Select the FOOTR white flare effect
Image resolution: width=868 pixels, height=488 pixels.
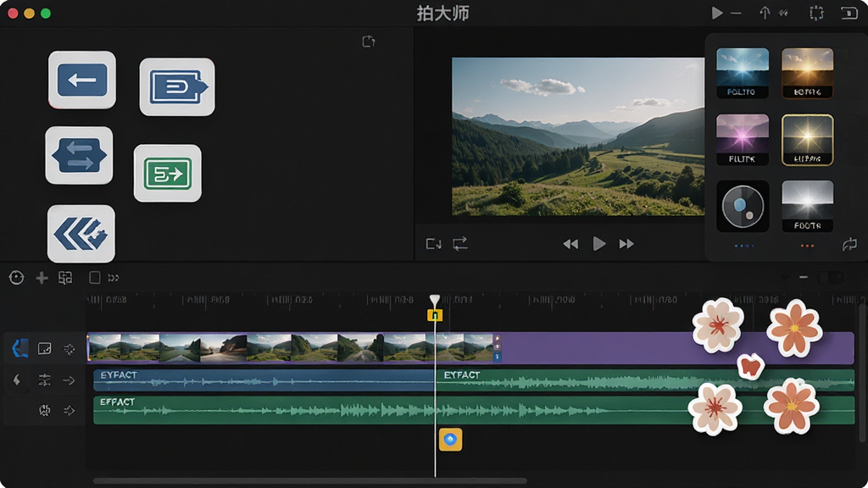[x=807, y=206]
